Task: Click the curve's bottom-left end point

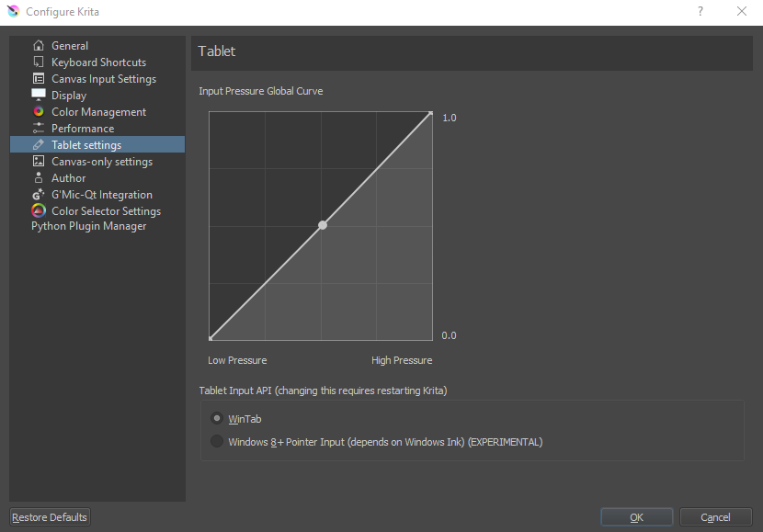Action: pyautogui.click(x=211, y=338)
